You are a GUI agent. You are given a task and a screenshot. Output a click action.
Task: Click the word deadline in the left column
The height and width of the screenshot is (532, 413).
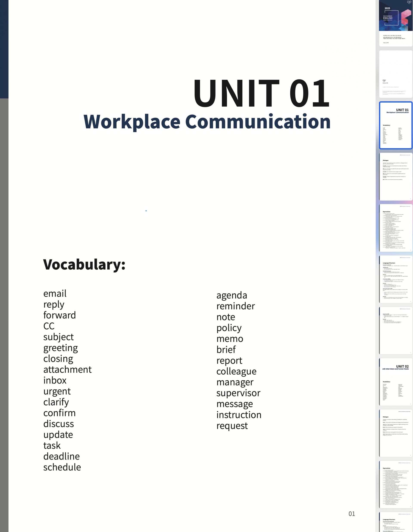coord(62,456)
